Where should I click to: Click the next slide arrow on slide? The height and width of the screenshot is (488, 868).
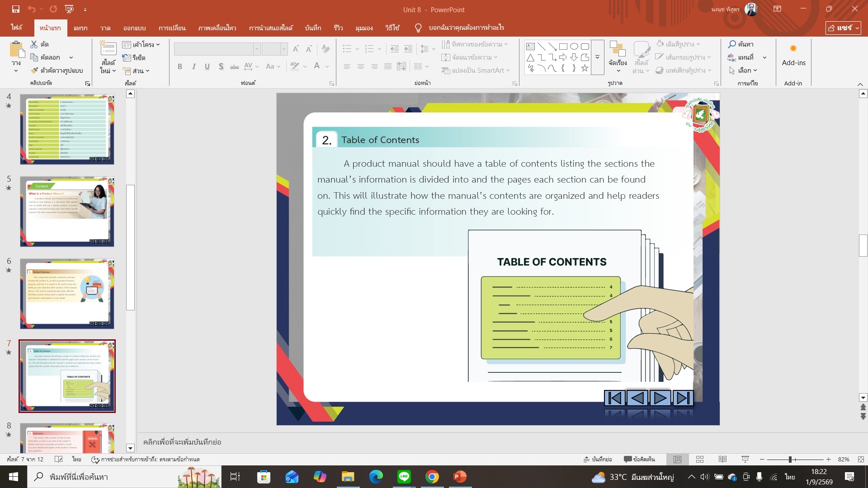coord(660,398)
